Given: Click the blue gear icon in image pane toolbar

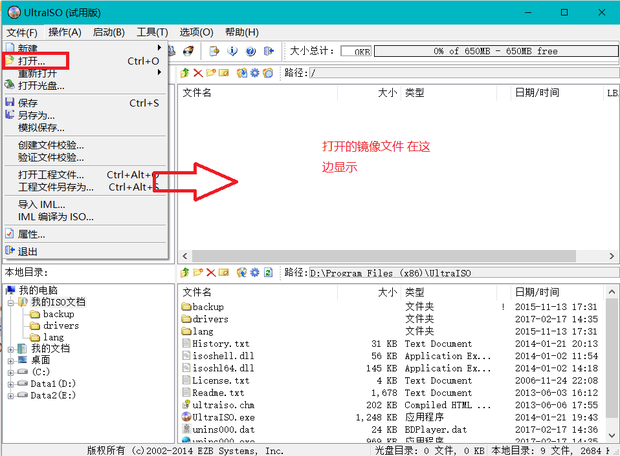Looking at the screenshot, I should tap(255, 73).
